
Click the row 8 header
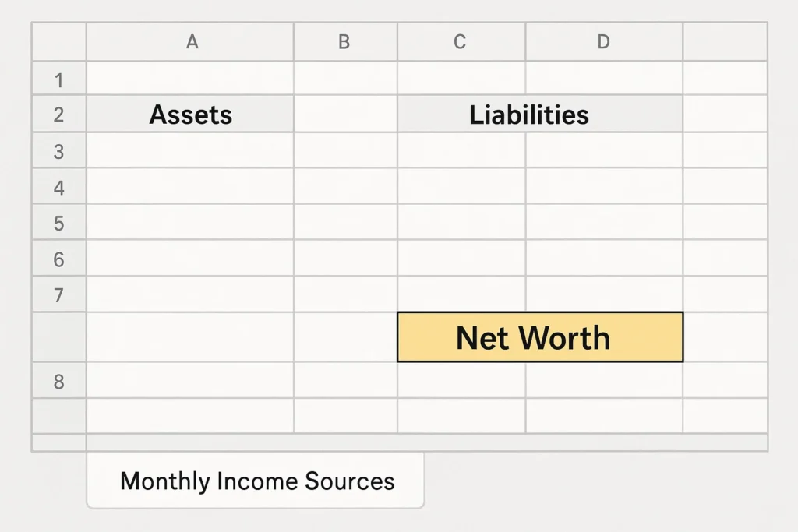tap(59, 381)
